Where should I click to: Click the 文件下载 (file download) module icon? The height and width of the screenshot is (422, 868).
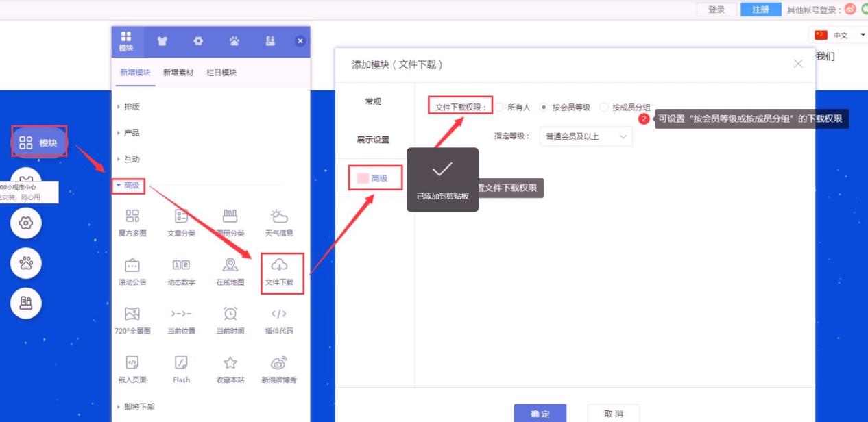(279, 266)
